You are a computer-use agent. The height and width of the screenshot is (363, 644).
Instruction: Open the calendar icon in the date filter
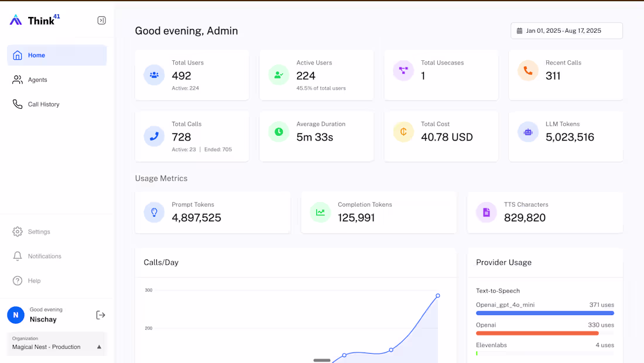click(521, 30)
